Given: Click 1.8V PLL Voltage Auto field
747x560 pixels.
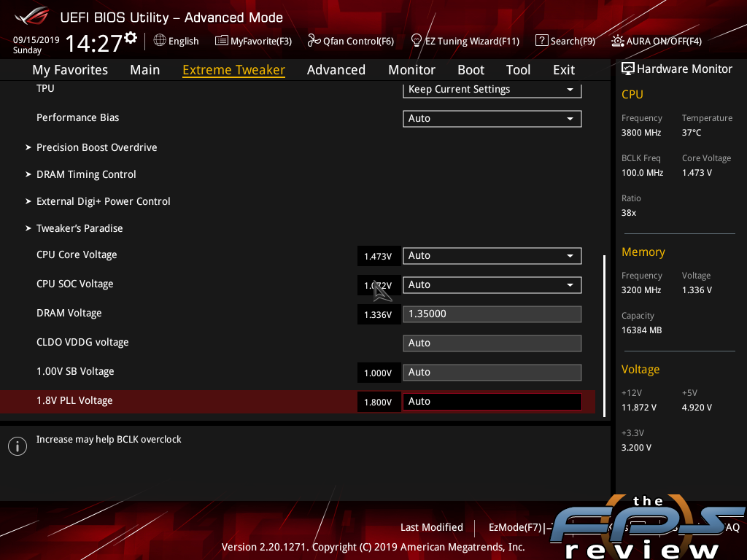Looking at the screenshot, I should click(492, 402).
